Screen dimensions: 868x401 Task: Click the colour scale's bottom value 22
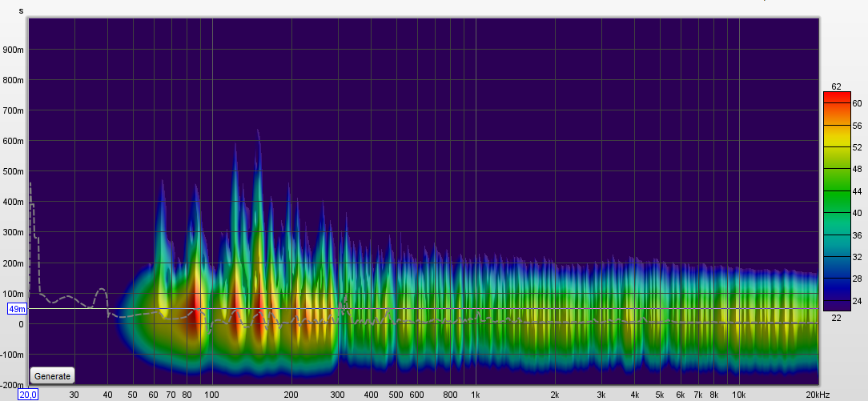836,318
